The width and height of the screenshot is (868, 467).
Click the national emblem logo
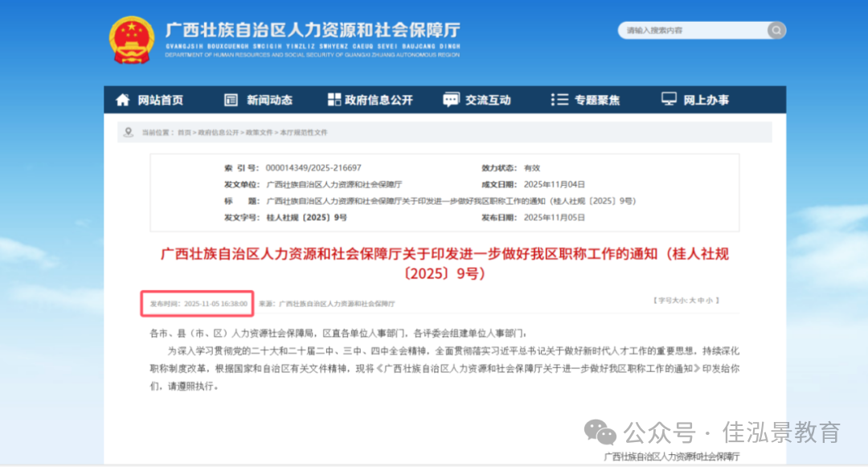coord(132,40)
